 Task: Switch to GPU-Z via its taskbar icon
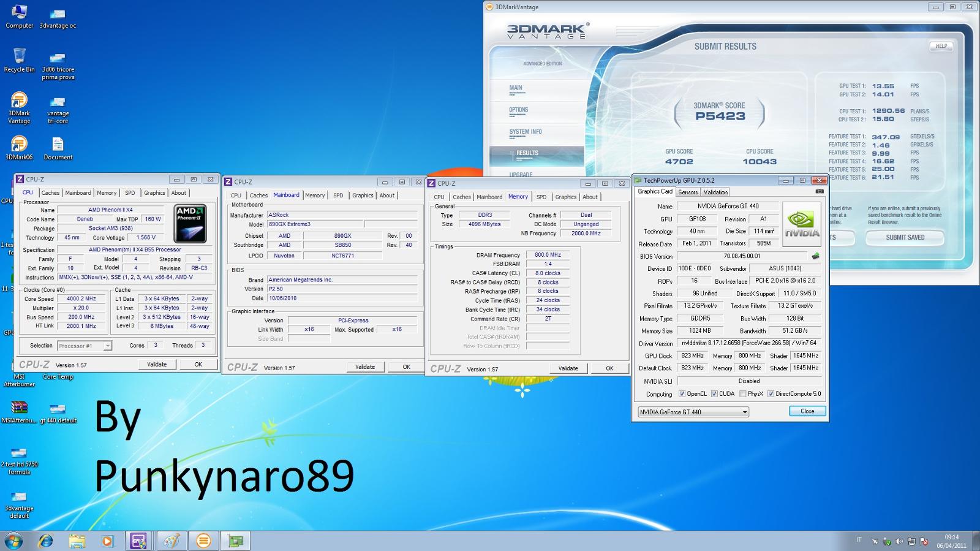[236, 541]
